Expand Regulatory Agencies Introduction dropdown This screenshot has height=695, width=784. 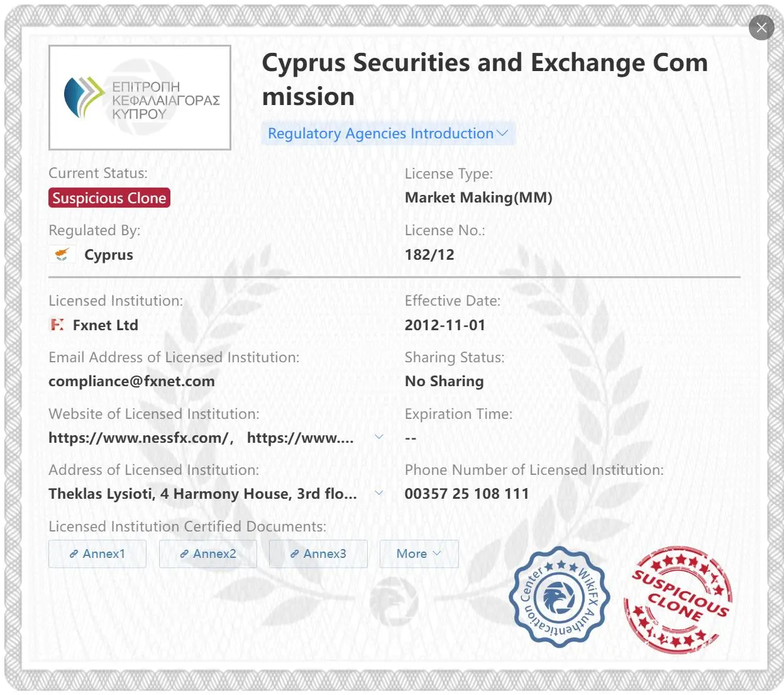388,133
